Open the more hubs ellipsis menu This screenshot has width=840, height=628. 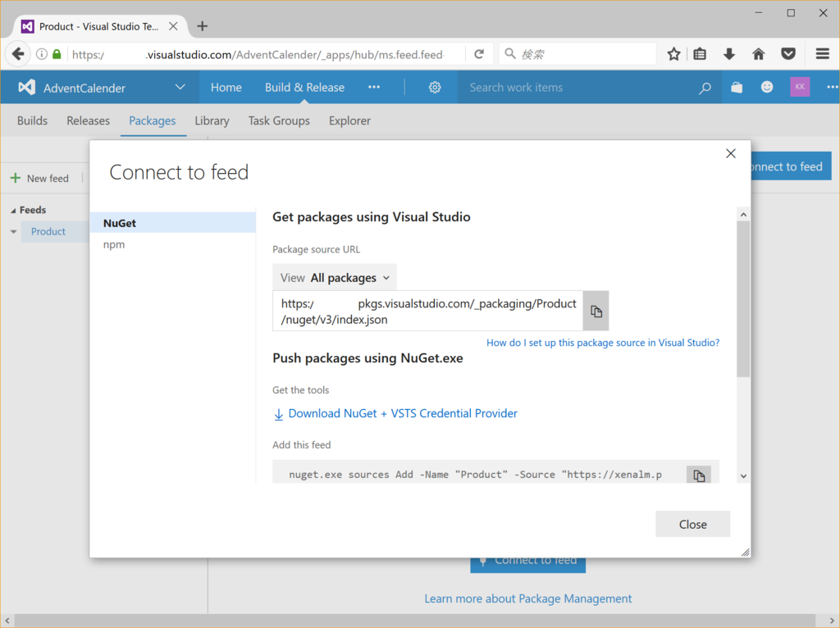(x=374, y=87)
